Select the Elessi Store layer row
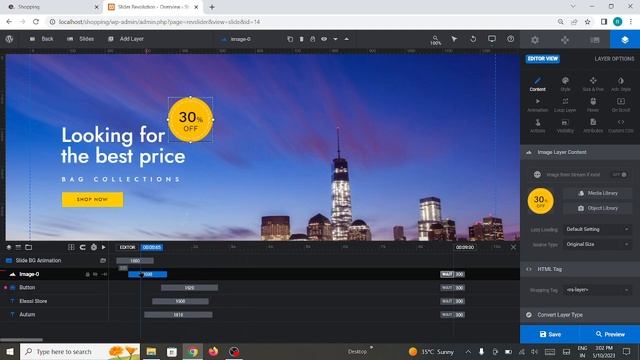Viewport: 640px width, 360px height. pyautogui.click(x=54, y=301)
